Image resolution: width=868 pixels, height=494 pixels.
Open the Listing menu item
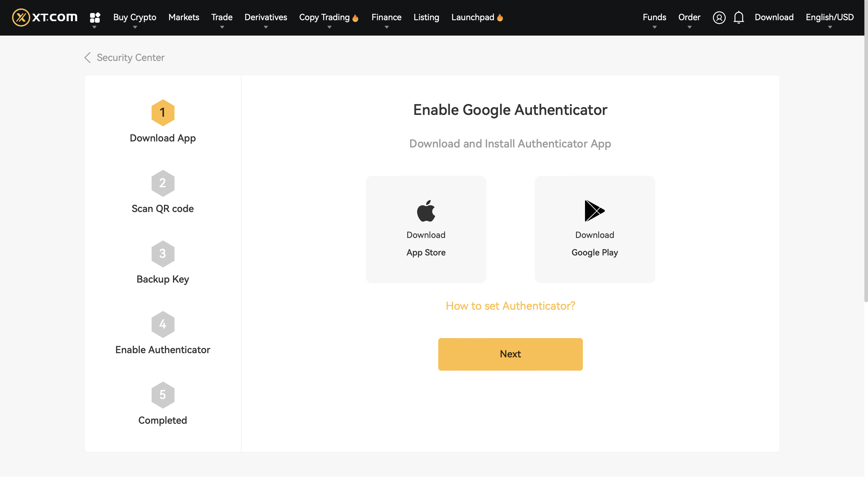[426, 17]
